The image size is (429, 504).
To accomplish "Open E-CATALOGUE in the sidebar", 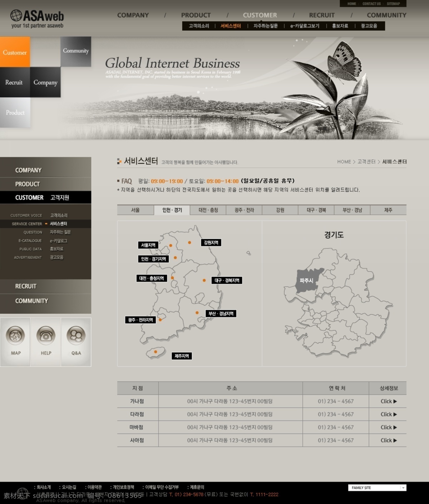I will [x=30, y=241].
